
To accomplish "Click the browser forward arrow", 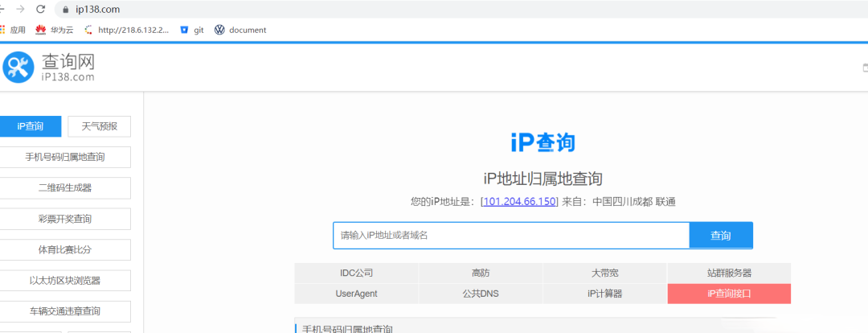I will [x=20, y=10].
